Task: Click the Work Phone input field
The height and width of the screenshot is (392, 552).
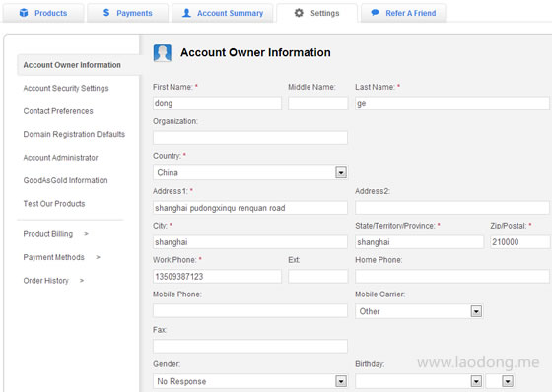Action: (x=217, y=277)
